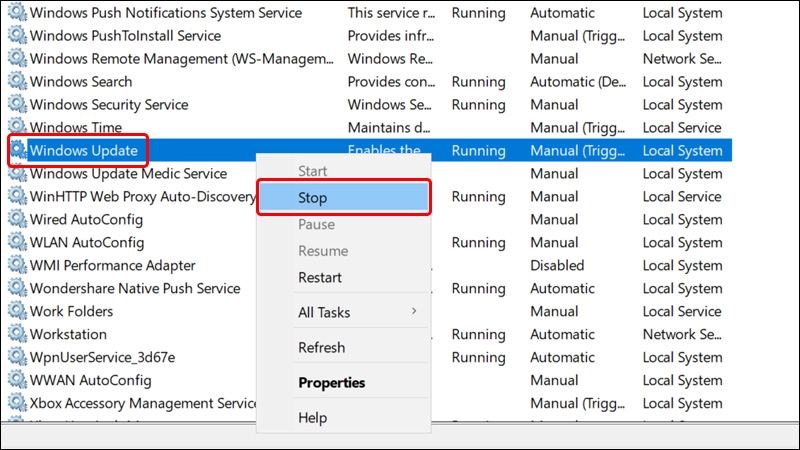The image size is (800, 450).
Task: Choose Restart in the context menu
Action: pyautogui.click(x=344, y=277)
